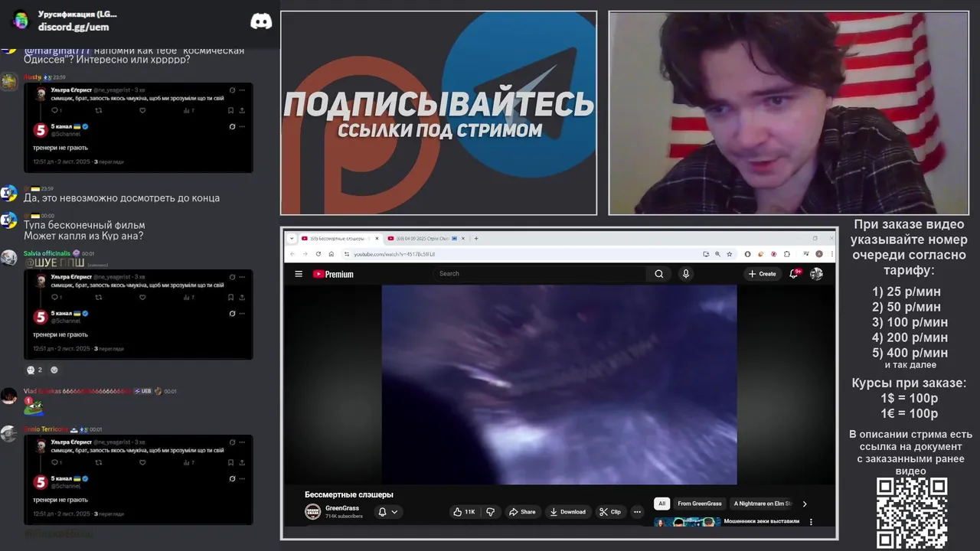The height and width of the screenshot is (551, 980).
Task: Click message 'Тупа бесконечный фильм'
Action: (x=84, y=225)
